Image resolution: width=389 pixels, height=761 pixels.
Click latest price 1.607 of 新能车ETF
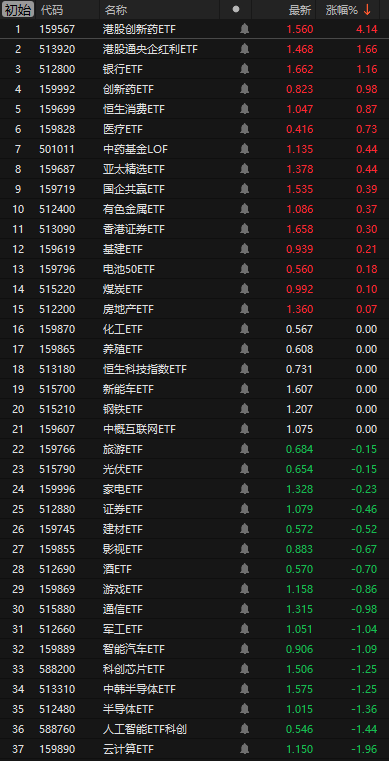point(300,389)
